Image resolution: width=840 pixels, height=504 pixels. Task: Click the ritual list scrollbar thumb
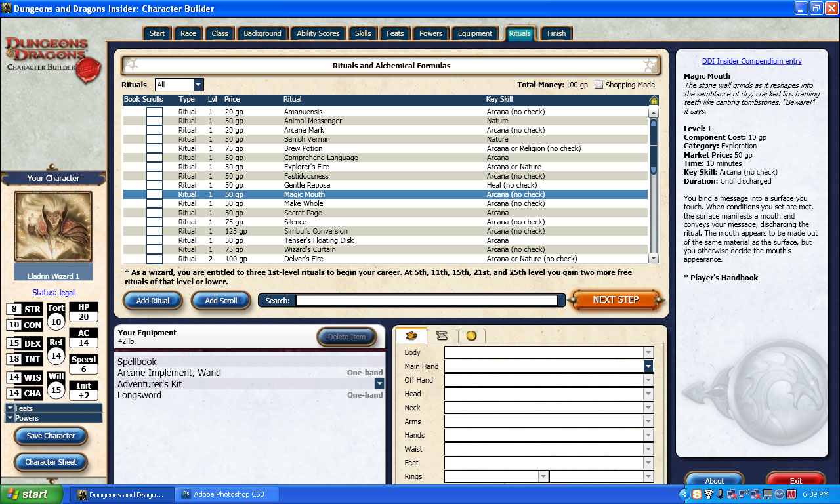654,146
